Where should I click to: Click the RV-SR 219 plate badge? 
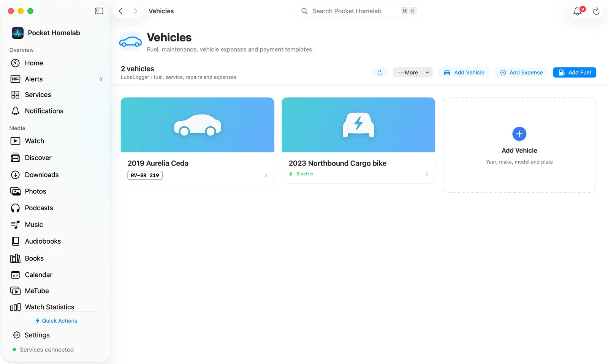145,175
